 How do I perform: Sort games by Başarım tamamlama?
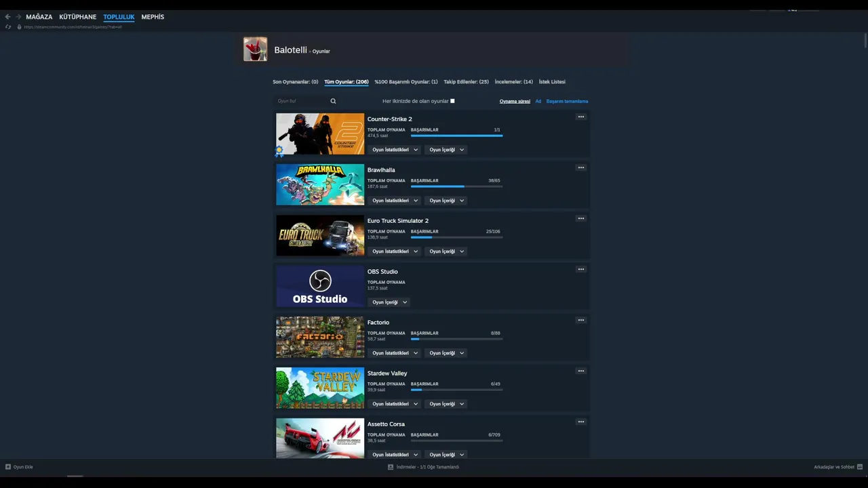point(568,101)
